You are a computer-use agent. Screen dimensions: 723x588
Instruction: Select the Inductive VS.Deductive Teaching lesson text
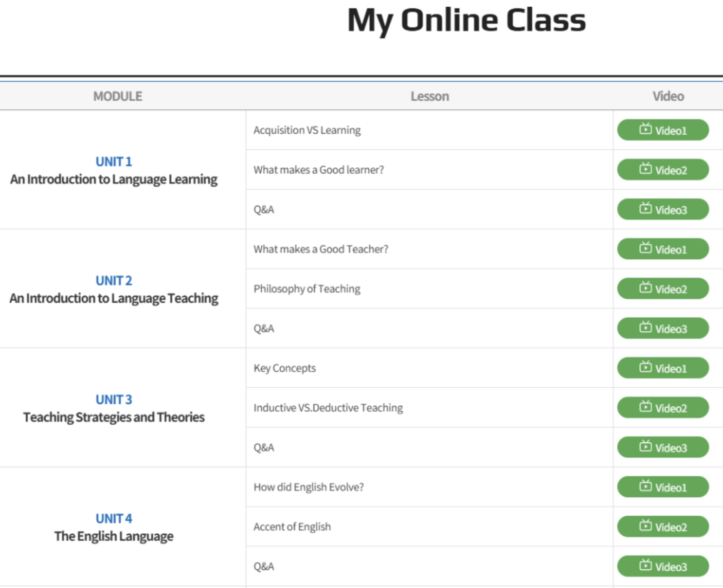point(328,408)
